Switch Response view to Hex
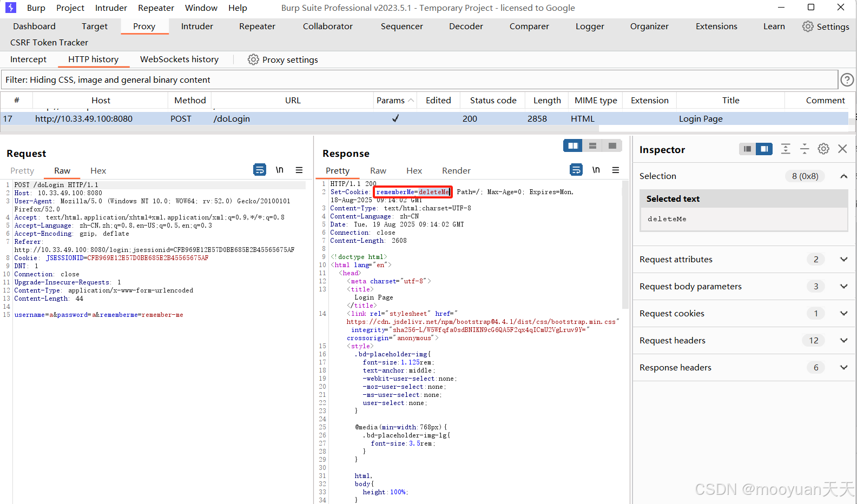The width and height of the screenshot is (857, 504). pyautogui.click(x=414, y=170)
